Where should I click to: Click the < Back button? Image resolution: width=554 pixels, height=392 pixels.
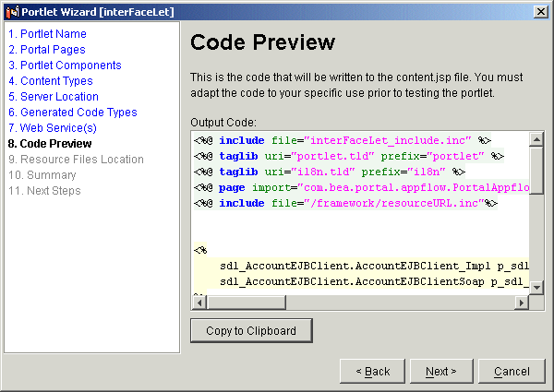(372, 371)
